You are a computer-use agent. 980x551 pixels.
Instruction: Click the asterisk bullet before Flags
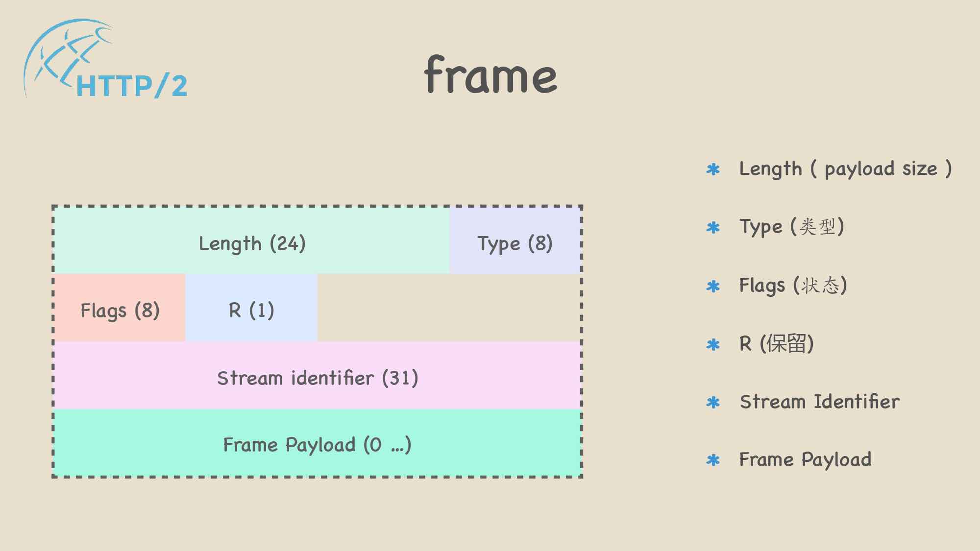tap(713, 286)
